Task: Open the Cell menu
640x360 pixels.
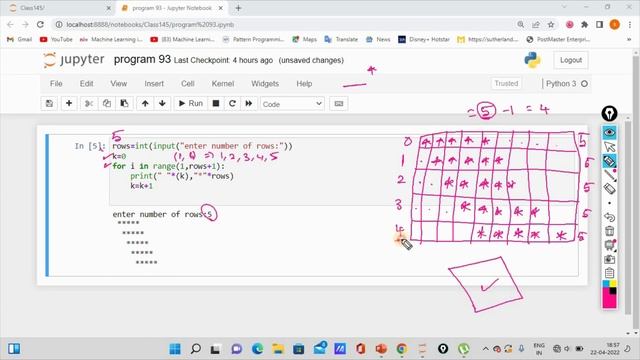Action: [x=187, y=84]
